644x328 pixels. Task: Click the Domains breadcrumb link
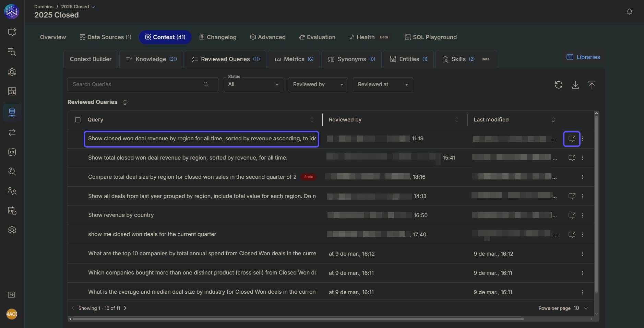tap(44, 7)
